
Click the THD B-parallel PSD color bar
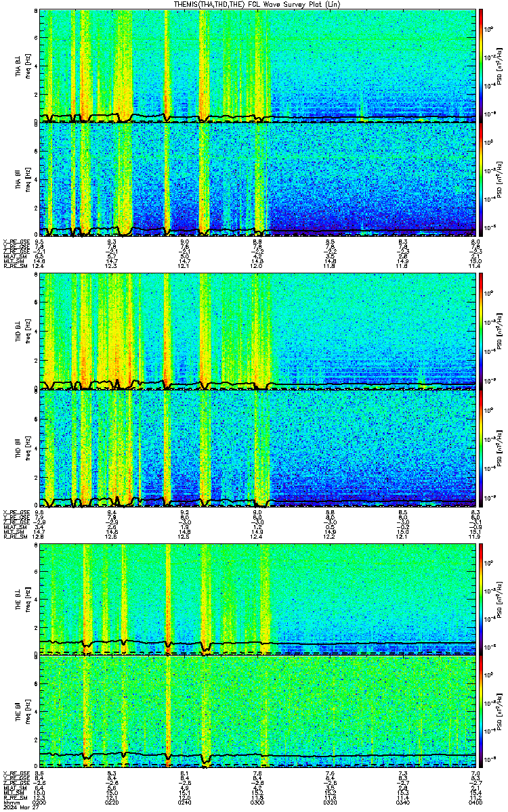click(x=481, y=449)
